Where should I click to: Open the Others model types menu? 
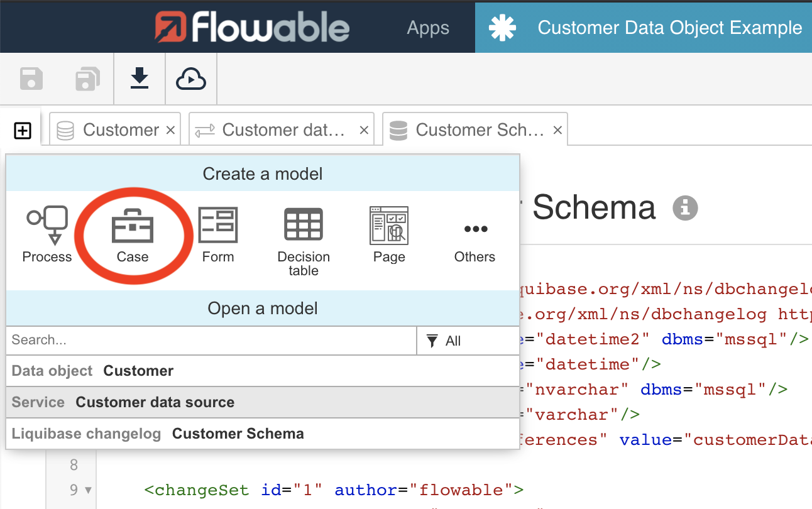(475, 238)
